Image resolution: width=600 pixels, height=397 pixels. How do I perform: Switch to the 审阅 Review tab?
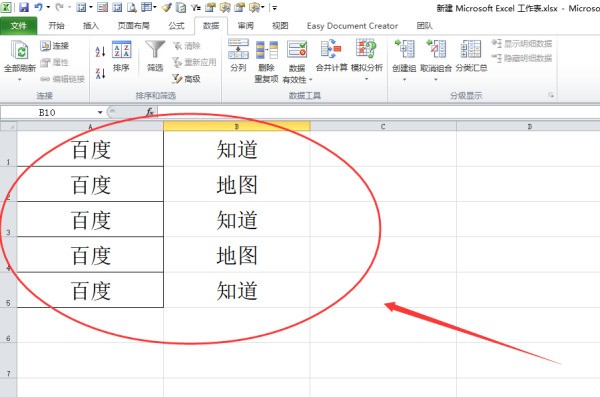pos(245,26)
